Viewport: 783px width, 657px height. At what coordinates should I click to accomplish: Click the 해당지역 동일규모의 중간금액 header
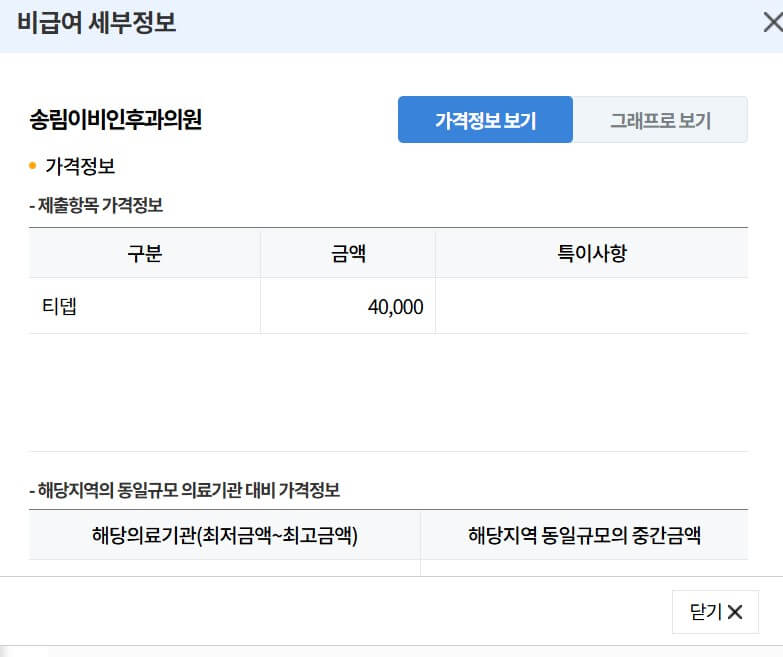[584, 535]
